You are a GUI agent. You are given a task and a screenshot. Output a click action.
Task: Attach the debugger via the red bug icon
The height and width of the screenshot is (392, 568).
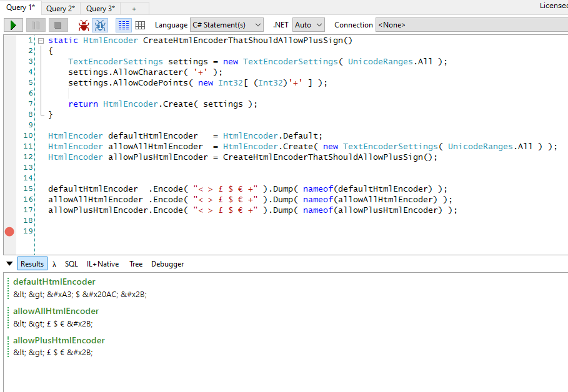(x=84, y=25)
